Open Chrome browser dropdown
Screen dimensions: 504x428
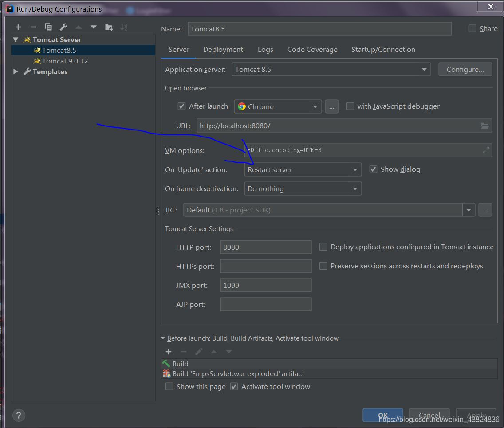tap(278, 106)
